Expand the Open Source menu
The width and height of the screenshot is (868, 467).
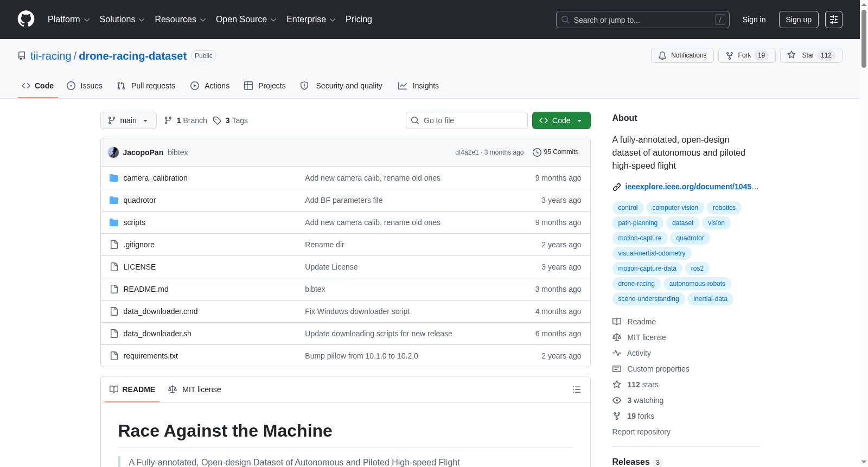point(246,20)
